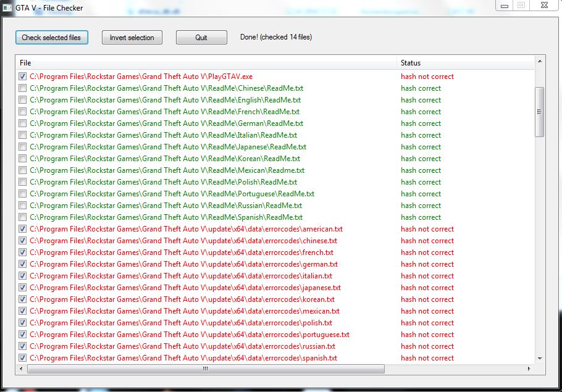The width and height of the screenshot is (562, 392).
Task: Uncheck the errorcodes german.txt checkbox
Action: 23,264
